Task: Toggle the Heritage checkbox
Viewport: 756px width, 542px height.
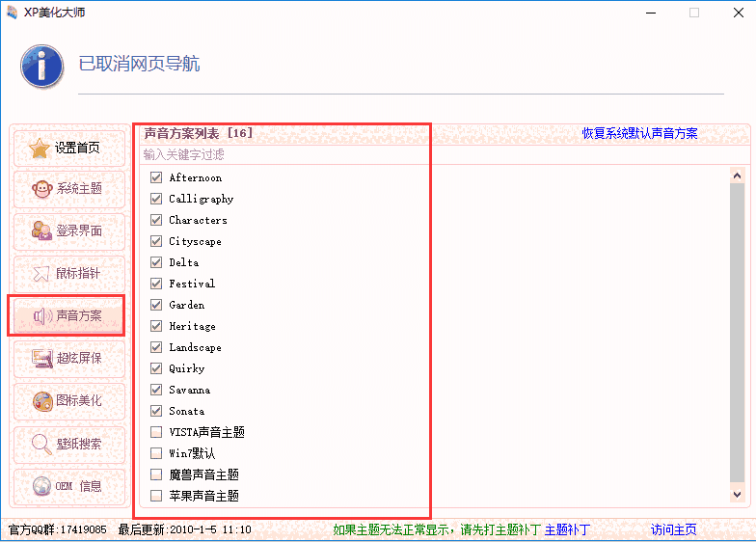Action: pyautogui.click(x=156, y=326)
